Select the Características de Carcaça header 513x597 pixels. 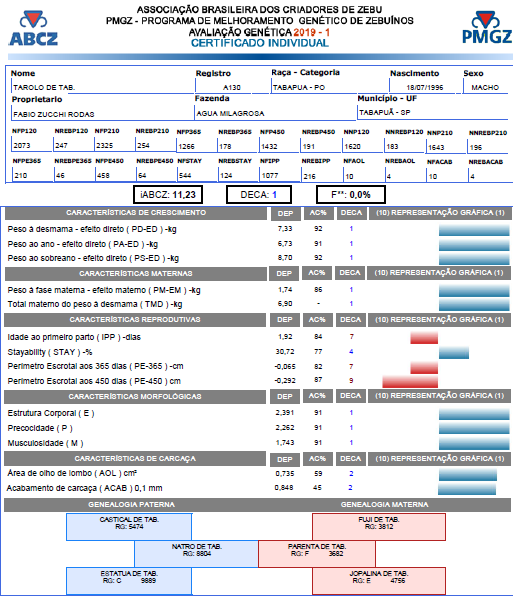135,459
